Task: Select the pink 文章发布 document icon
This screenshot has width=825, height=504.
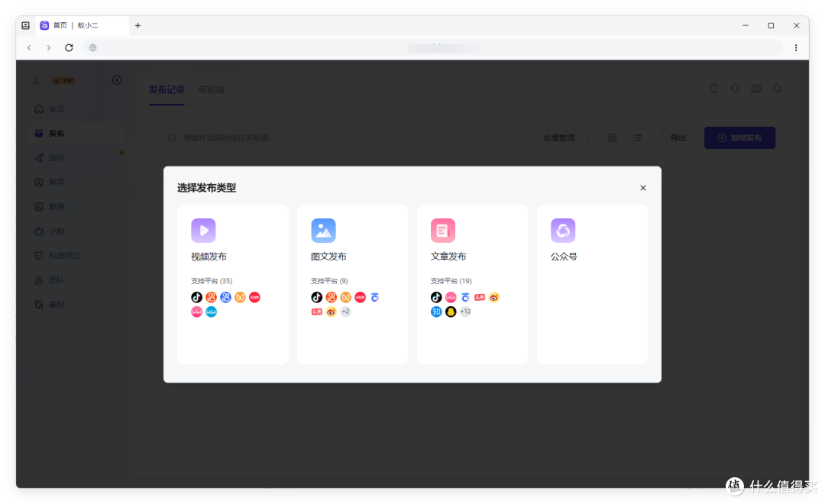Action: coord(443,230)
